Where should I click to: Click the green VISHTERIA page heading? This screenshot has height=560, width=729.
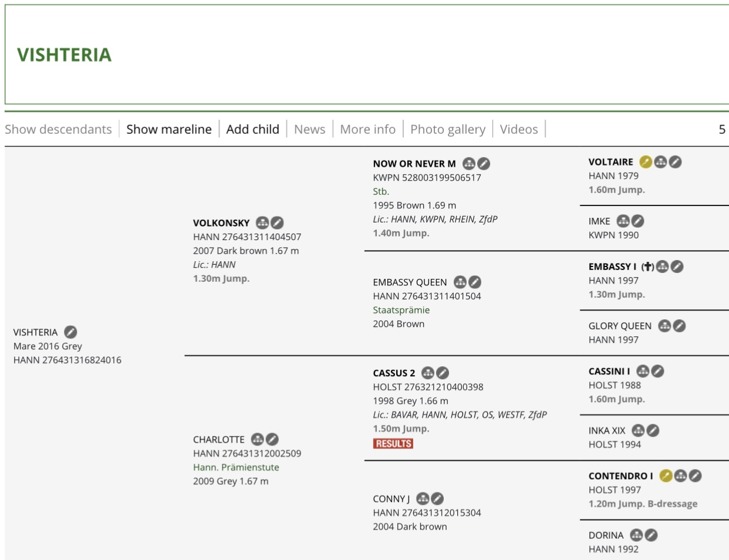coord(64,55)
